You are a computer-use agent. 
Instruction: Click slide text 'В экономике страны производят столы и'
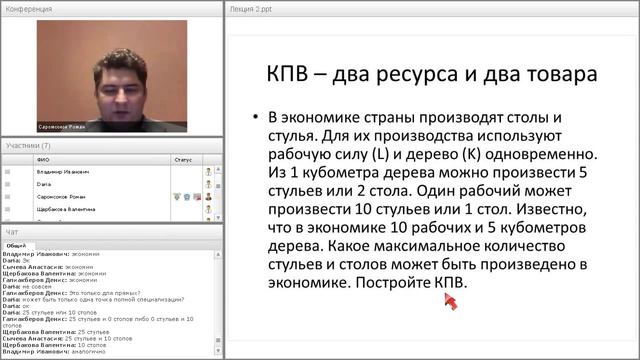(415, 118)
